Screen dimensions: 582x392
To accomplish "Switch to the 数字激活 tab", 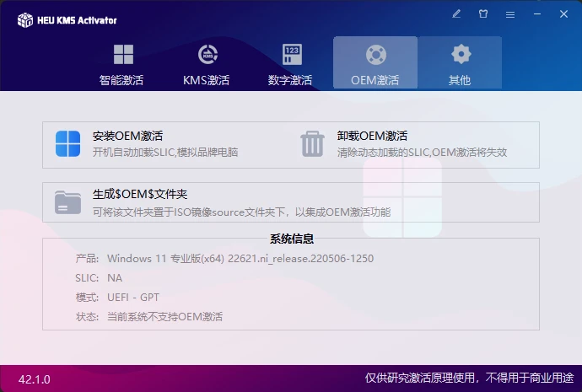I will tap(291, 63).
